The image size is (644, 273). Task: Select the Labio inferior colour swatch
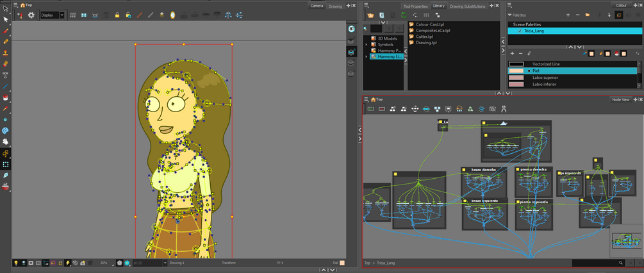[x=516, y=84]
